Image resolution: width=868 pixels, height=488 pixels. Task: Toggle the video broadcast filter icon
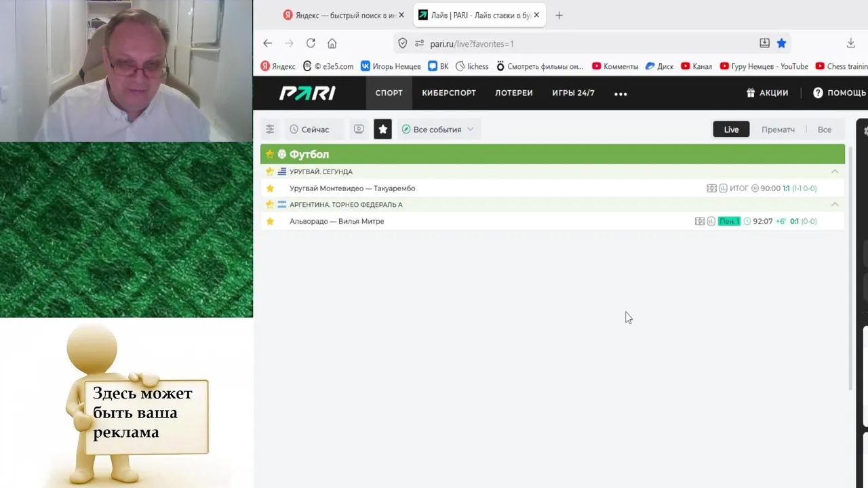point(359,129)
